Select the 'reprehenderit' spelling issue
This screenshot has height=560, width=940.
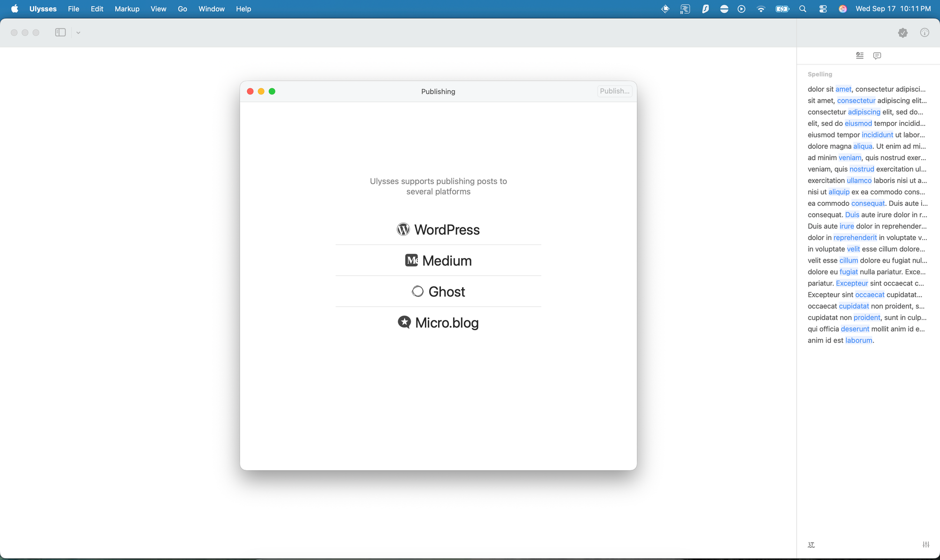(x=855, y=238)
